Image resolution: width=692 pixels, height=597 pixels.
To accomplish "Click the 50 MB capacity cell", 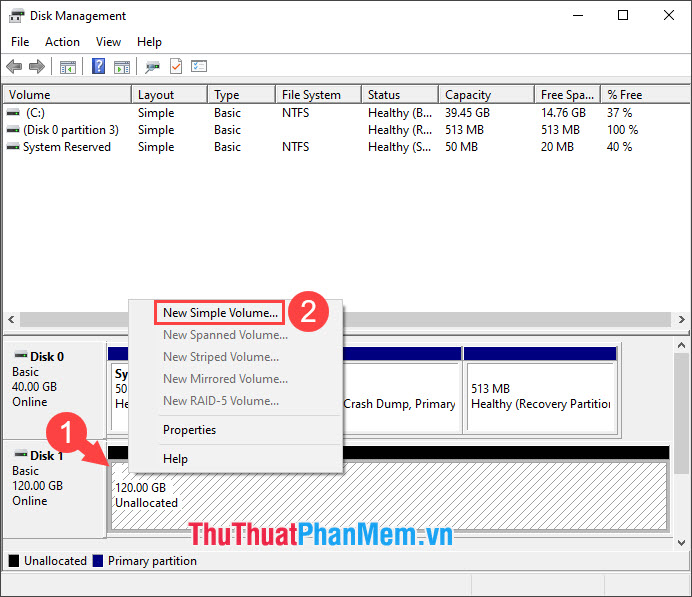I will tap(461, 146).
